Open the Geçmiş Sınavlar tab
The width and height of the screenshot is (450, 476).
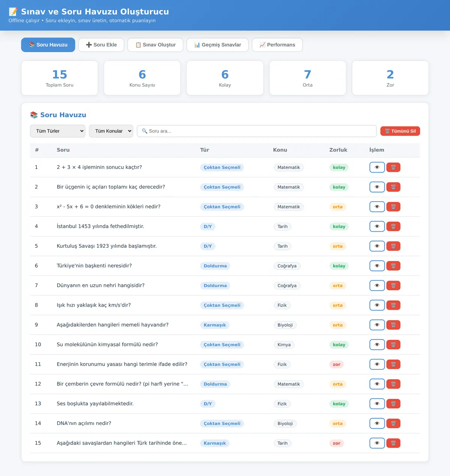217,45
